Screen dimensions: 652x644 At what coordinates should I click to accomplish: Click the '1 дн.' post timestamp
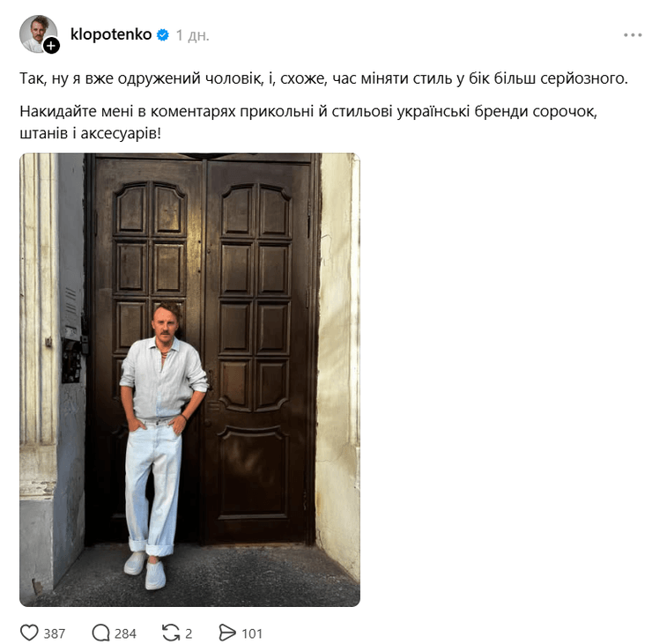193,35
